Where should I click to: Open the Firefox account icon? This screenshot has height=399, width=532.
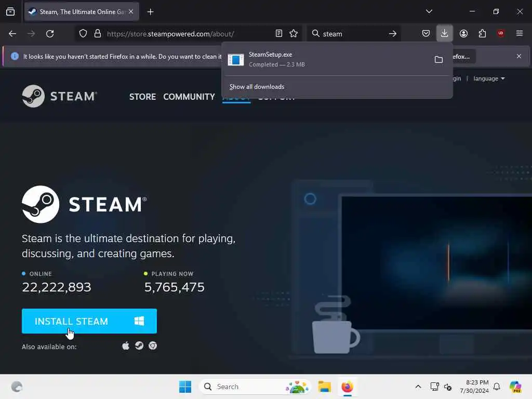[463, 33]
